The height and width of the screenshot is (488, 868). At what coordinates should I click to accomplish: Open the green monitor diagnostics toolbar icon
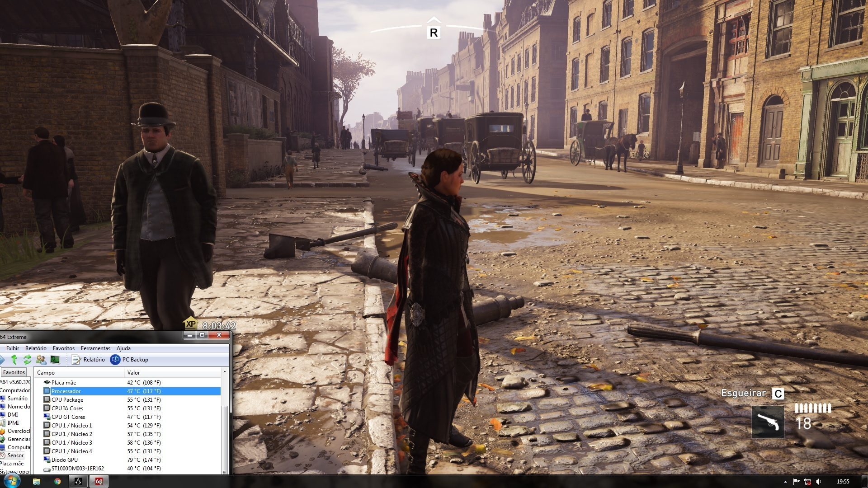55,360
